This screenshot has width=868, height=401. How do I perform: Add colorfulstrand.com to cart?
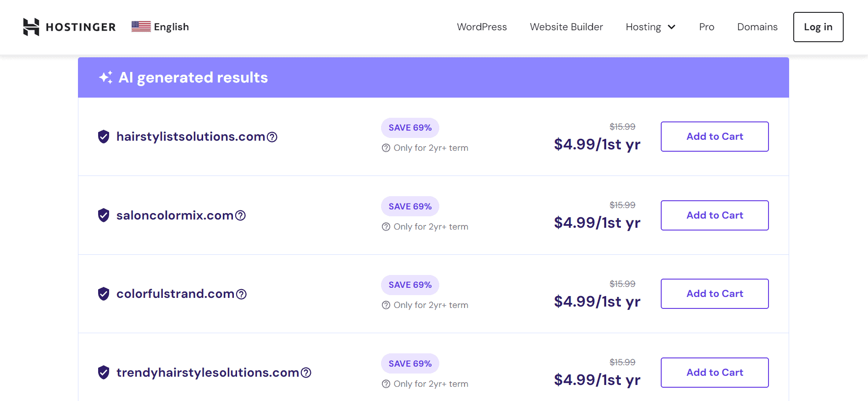point(714,294)
